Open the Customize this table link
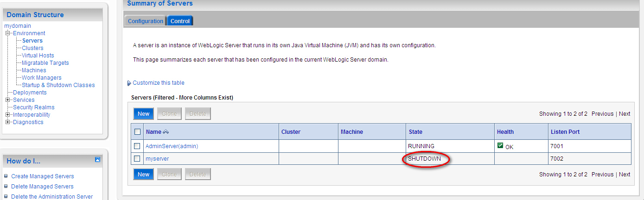This screenshot has width=644, height=200. 159,83
